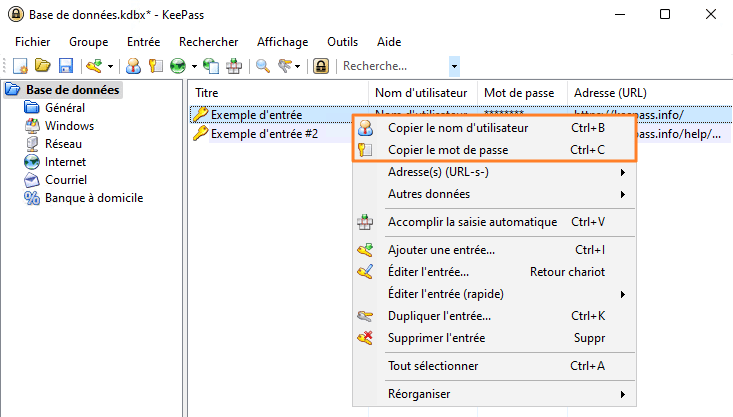733x417 pixels.
Task: Choose Copier le mot de passe
Action: 494,150
